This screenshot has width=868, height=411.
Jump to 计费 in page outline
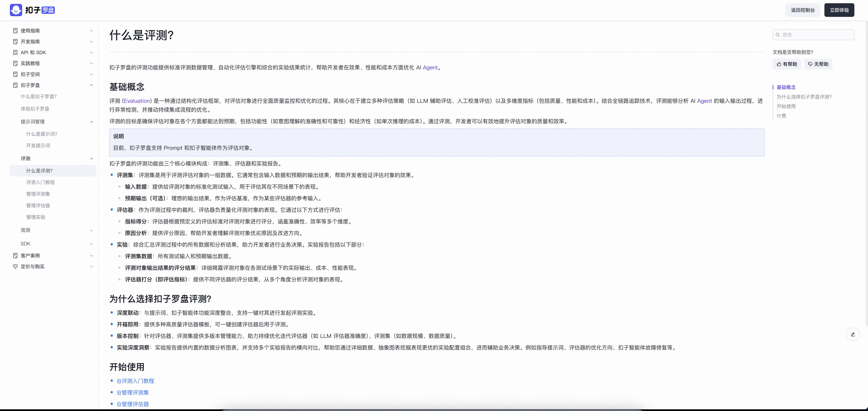pyautogui.click(x=781, y=116)
